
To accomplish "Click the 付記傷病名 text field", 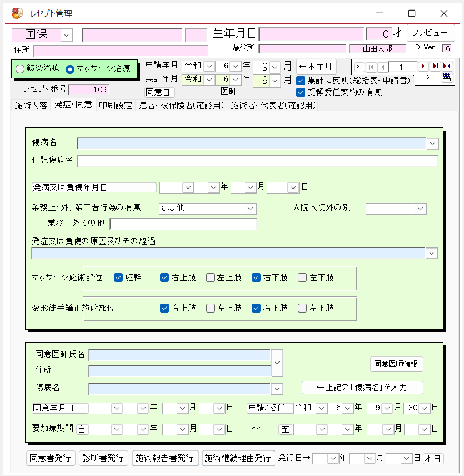I will pyautogui.click(x=257, y=161).
